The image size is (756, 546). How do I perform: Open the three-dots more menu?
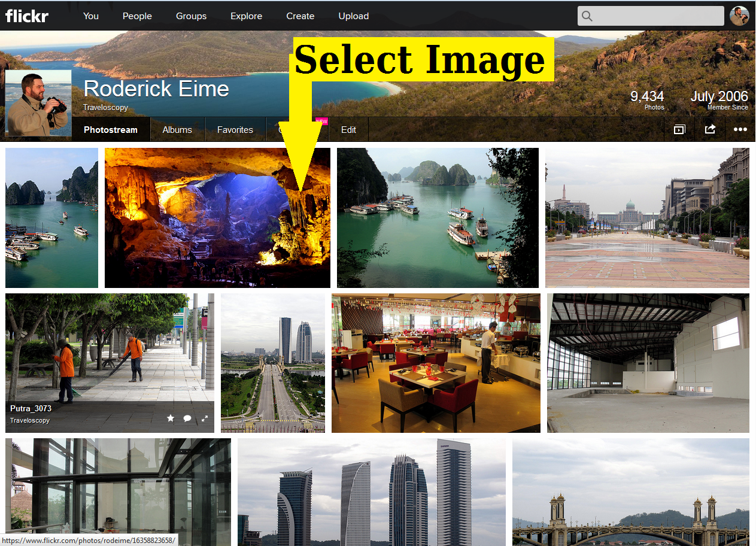740,129
